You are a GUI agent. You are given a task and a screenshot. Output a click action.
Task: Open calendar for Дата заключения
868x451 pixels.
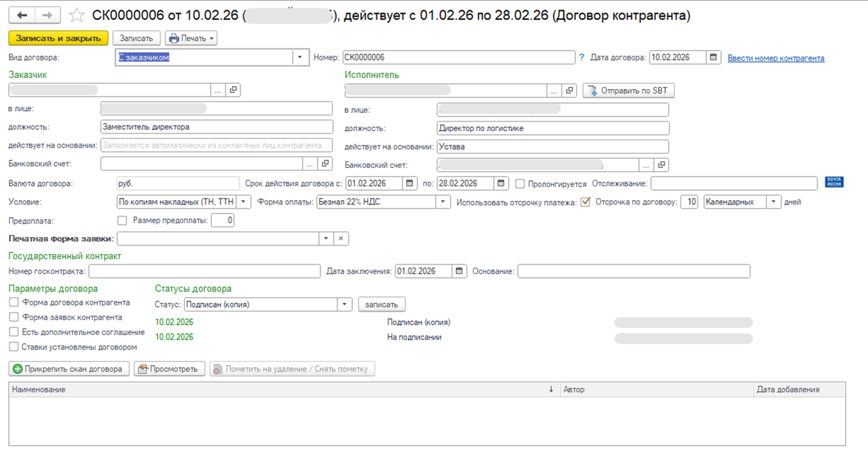[x=459, y=271]
